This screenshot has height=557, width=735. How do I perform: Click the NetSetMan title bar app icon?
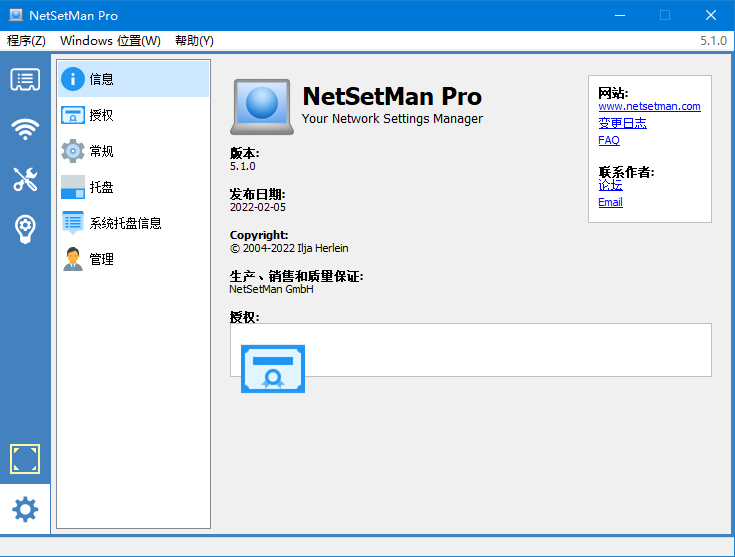[16, 15]
